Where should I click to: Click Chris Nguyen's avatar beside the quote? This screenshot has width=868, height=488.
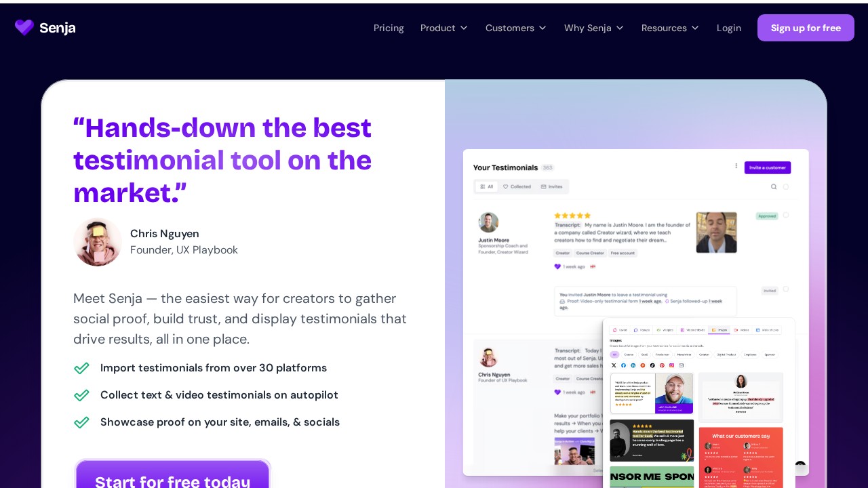[x=98, y=242]
